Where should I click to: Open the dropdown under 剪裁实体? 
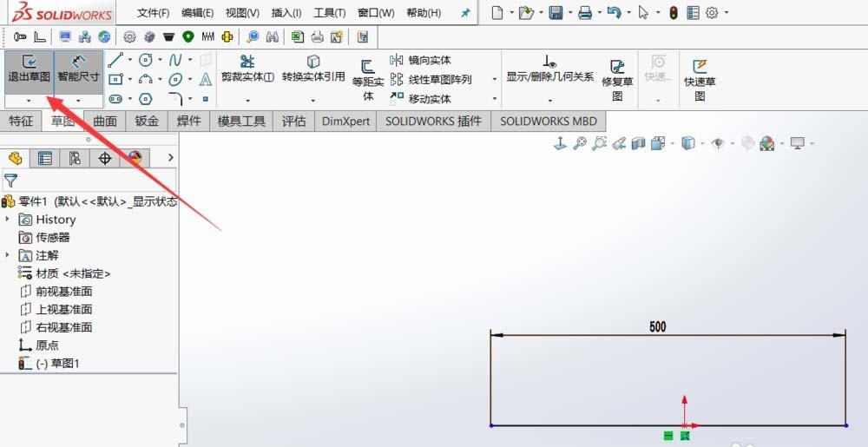tap(247, 101)
